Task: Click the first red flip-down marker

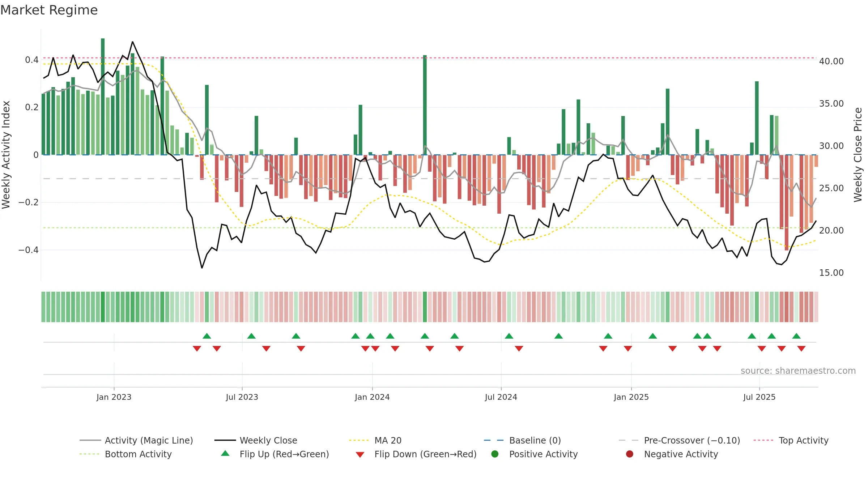Action: click(197, 348)
